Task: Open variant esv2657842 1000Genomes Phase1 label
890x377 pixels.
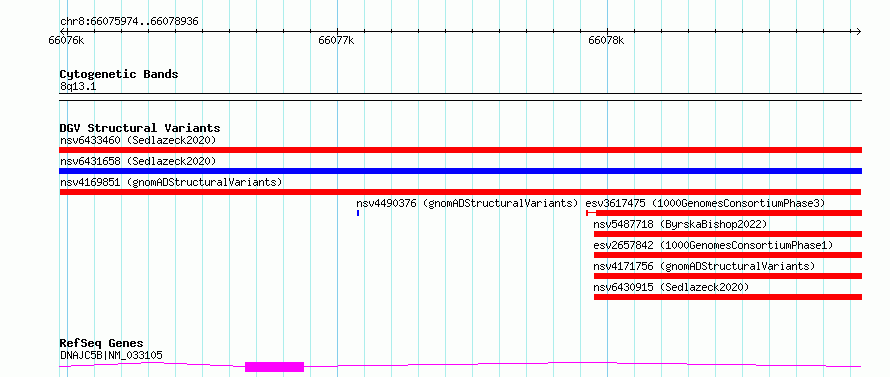Action: (x=713, y=245)
